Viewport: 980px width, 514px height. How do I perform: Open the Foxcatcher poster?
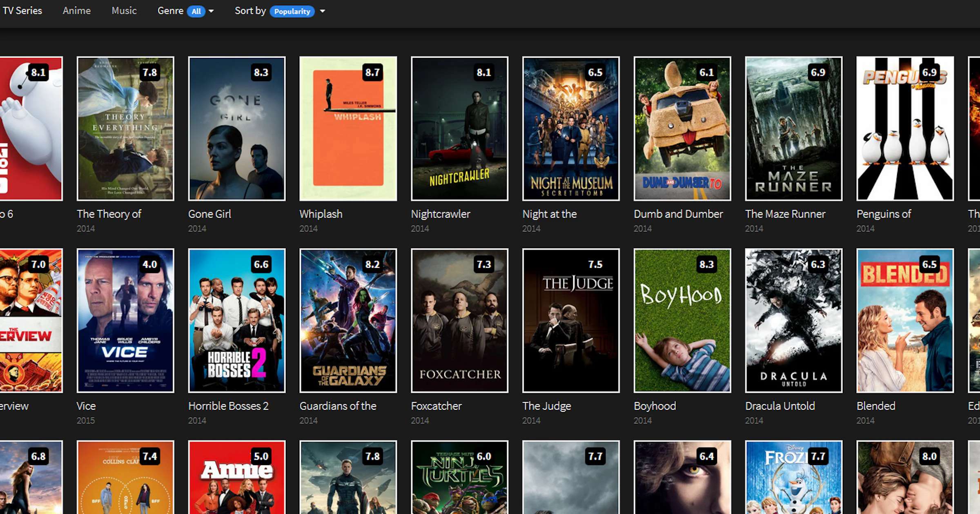460,321
